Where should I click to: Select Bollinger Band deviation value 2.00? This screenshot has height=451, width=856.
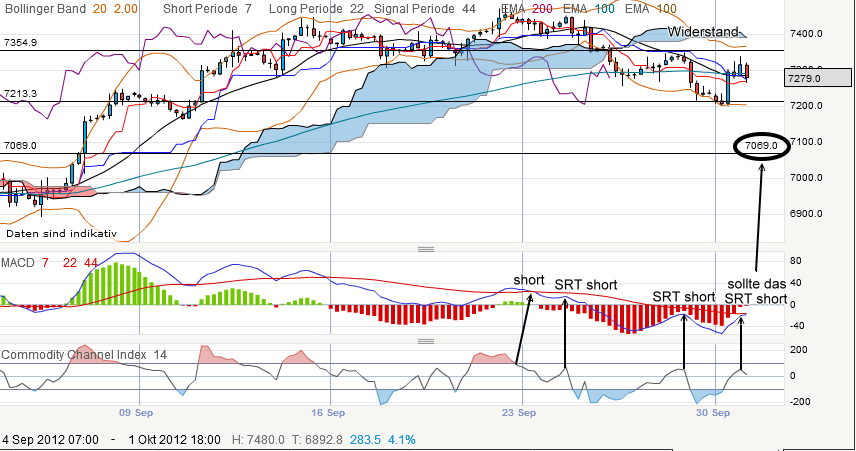click(126, 9)
